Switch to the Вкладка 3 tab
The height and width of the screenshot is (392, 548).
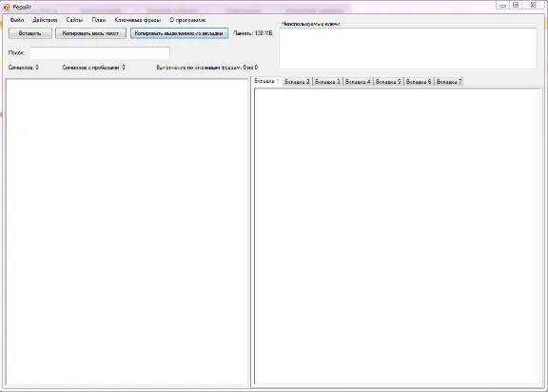click(x=327, y=82)
